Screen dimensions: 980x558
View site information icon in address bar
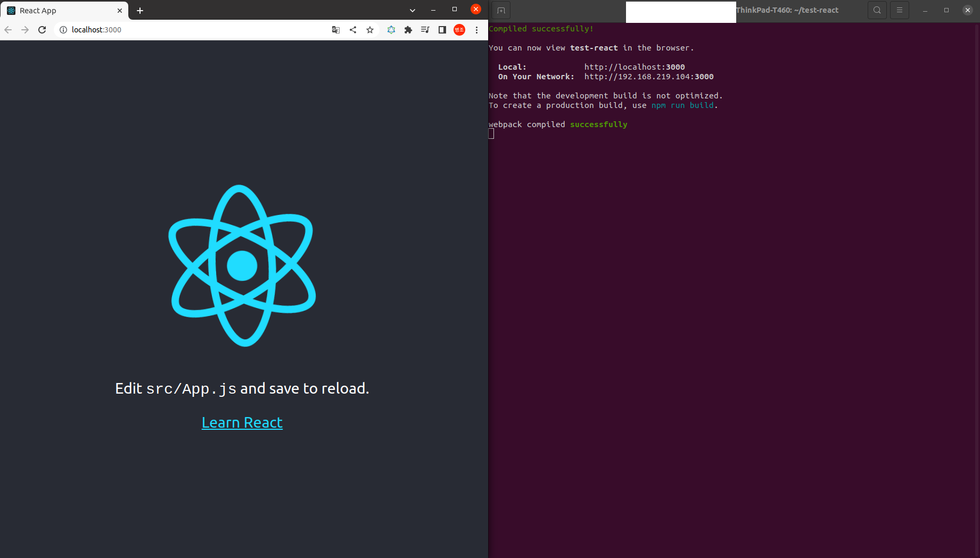(63, 30)
